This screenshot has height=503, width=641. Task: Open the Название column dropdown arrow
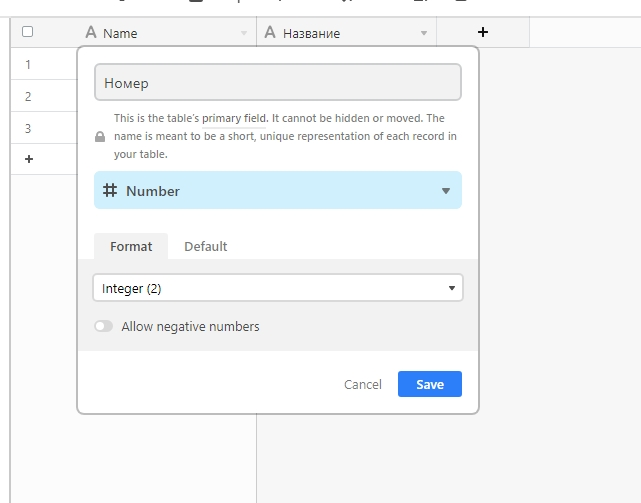point(424,33)
